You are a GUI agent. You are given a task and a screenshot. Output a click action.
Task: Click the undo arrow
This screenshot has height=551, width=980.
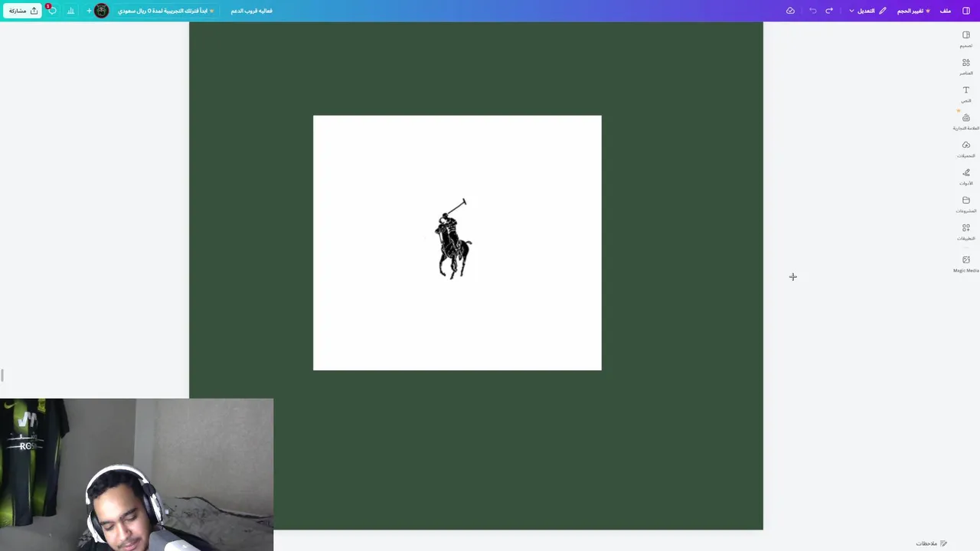(x=812, y=11)
